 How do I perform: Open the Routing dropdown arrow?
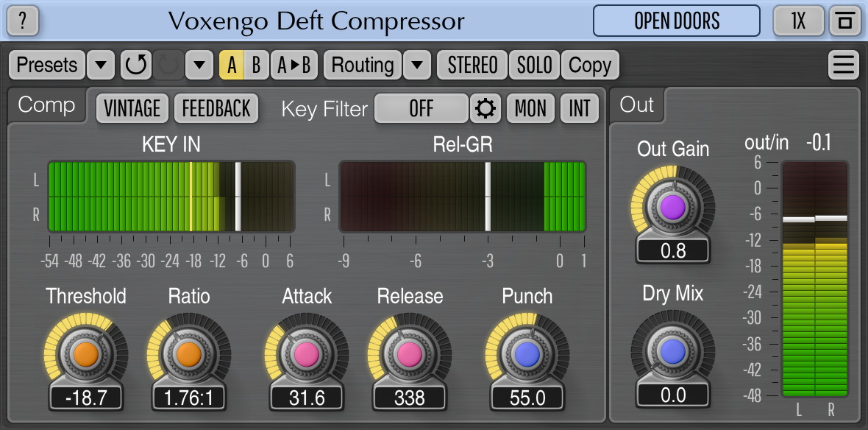pos(417,65)
